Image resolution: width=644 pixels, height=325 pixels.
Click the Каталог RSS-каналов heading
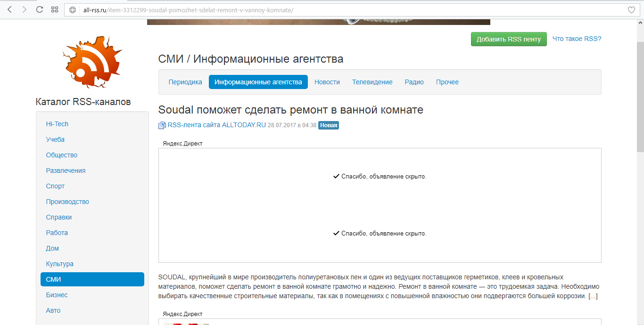[83, 102]
